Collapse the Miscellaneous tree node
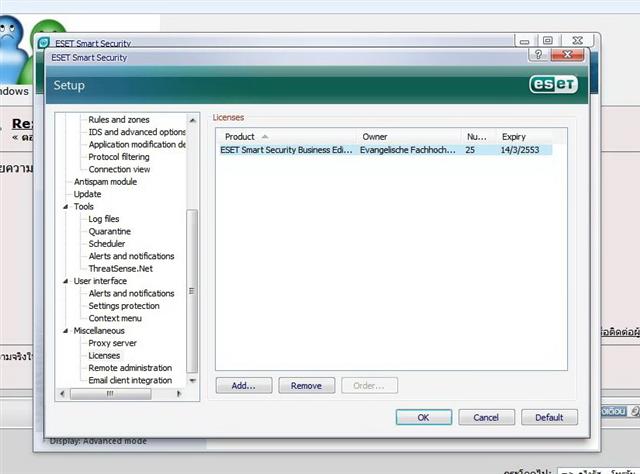 point(65,331)
